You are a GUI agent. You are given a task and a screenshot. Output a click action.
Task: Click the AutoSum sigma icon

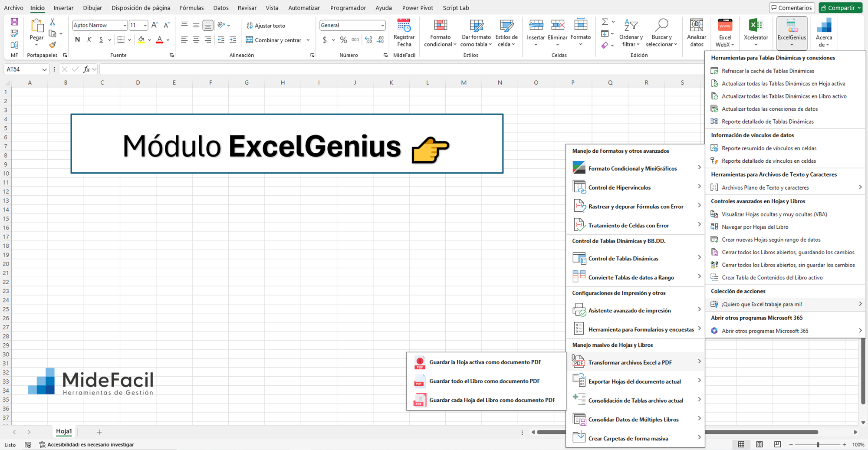click(605, 22)
